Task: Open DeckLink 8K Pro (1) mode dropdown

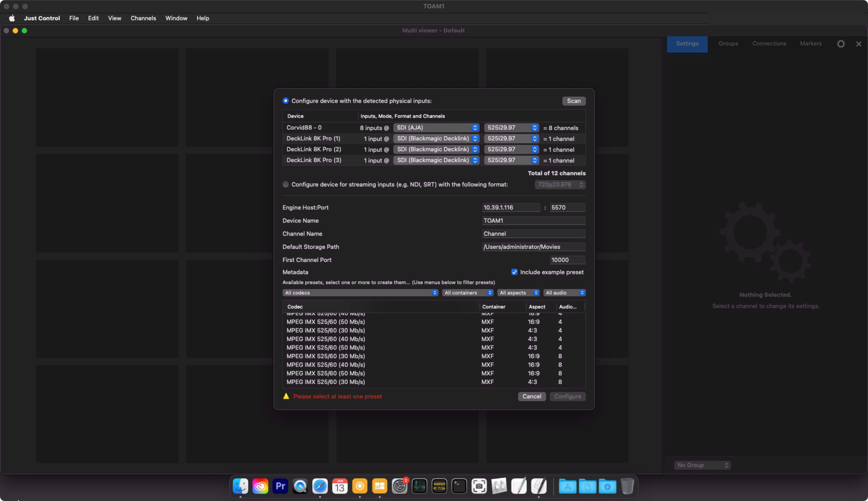Action: point(436,138)
